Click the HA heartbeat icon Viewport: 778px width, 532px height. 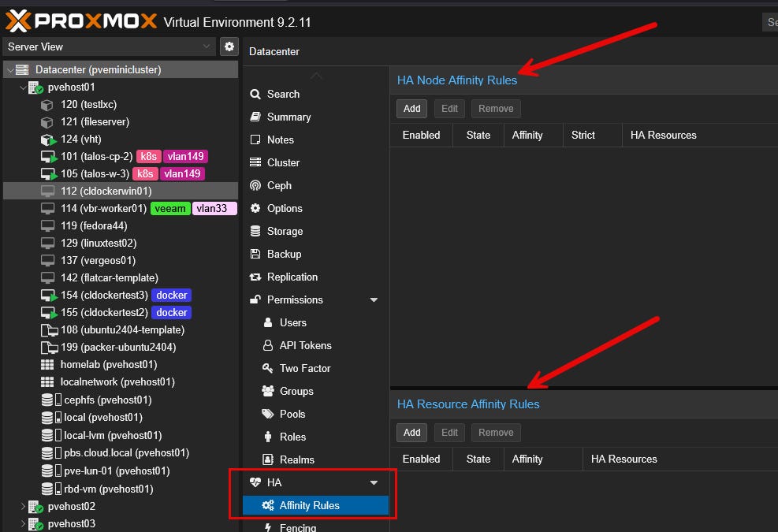255,482
